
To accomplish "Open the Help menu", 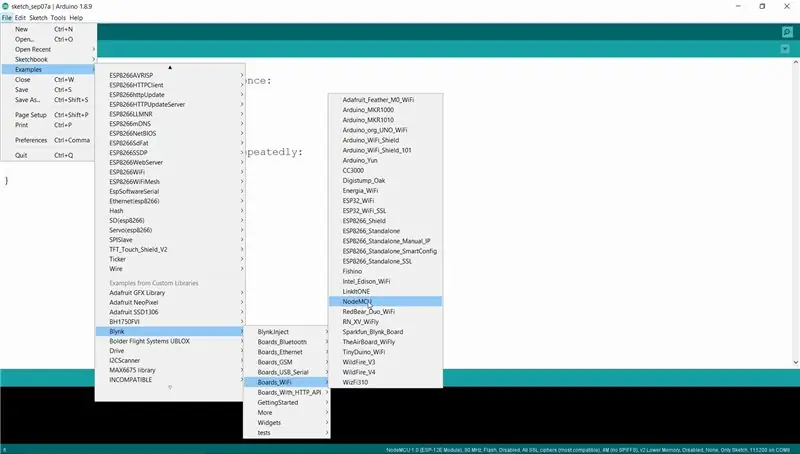I will click(76, 17).
